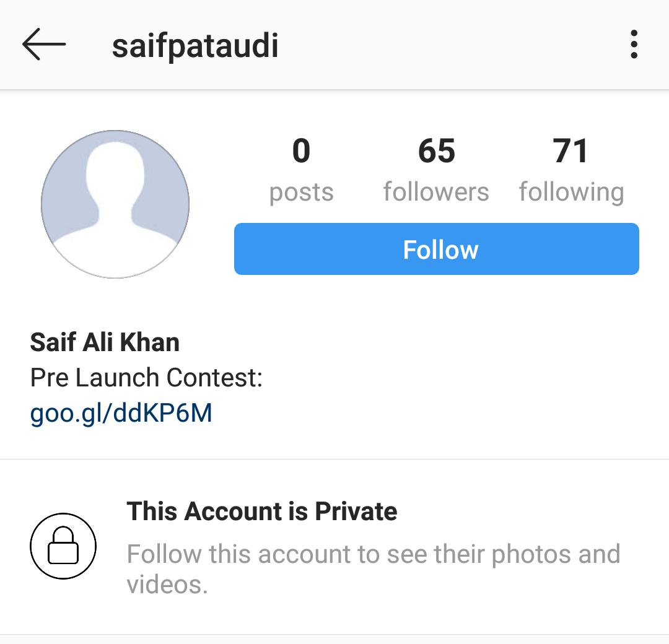Click the saifpataudi username title
This screenshot has height=644, width=669.
pyautogui.click(x=195, y=45)
